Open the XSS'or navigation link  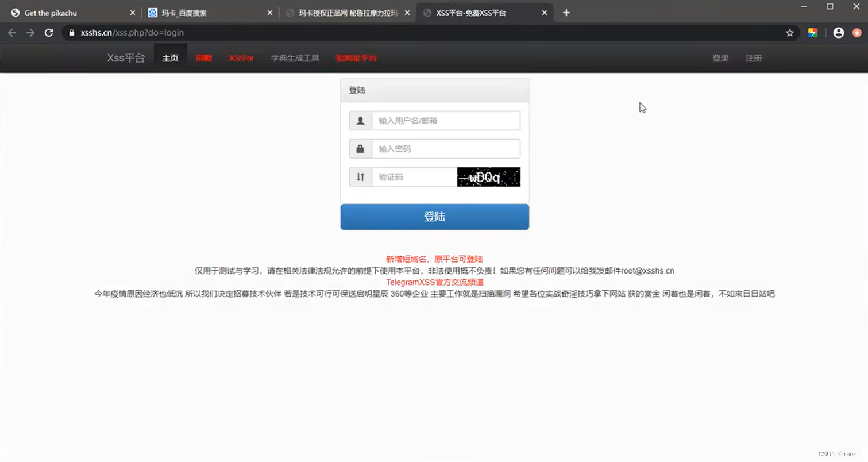[241, 58]
